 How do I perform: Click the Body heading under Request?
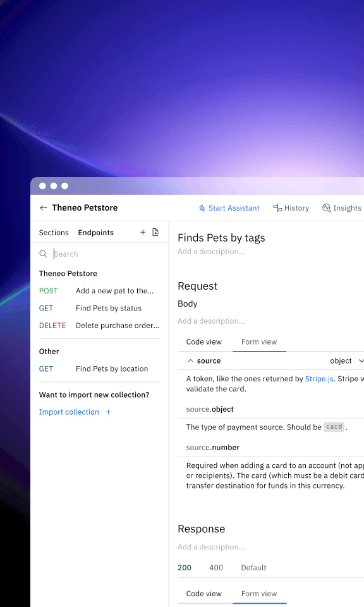point(188,304)
